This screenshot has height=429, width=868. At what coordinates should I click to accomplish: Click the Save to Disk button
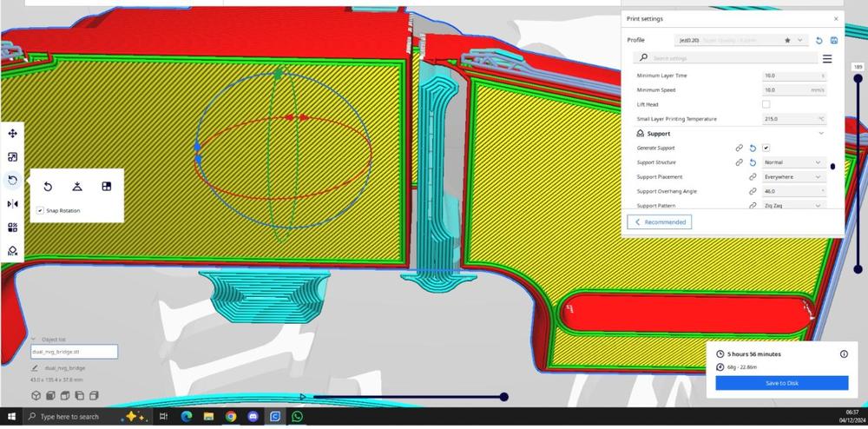coord(782,383)
